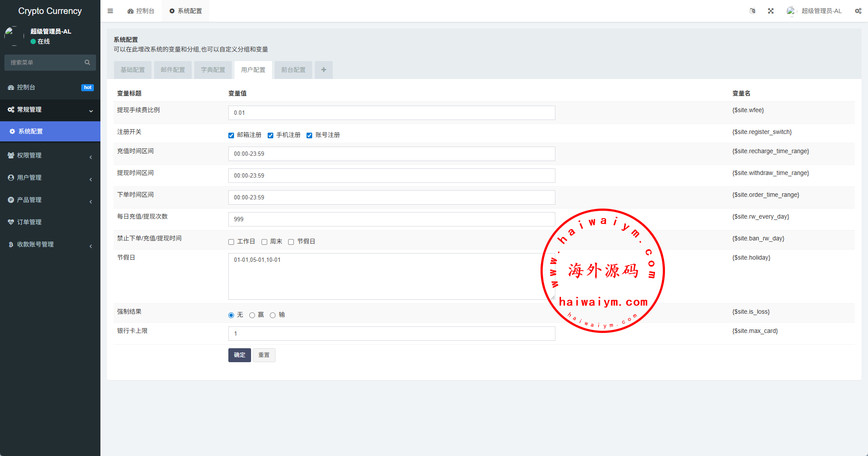
Task: Select the 输 forced result radio
Action: pyautogui.click(x=272, y=315)
